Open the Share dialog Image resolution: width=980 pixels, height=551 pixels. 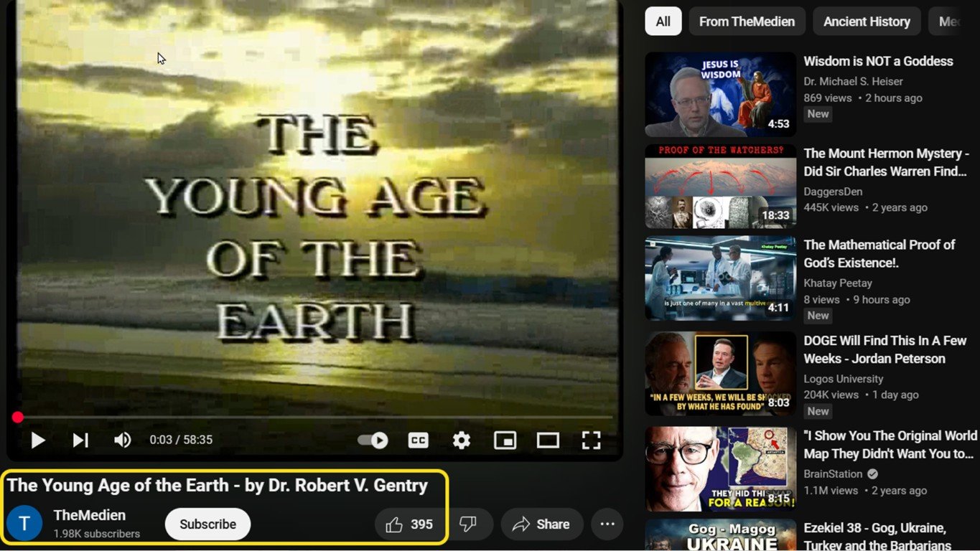(542, 524)
